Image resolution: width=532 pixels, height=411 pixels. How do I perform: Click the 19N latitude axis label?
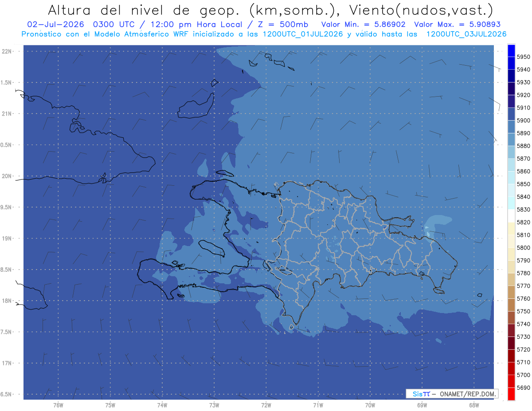[x=8, y=239]
